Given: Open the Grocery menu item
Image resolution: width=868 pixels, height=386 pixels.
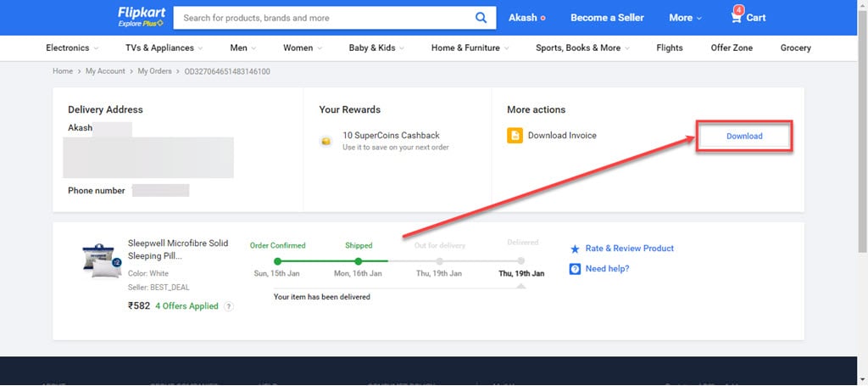Looking at the screenshot, I should click(x=795, y=48).
